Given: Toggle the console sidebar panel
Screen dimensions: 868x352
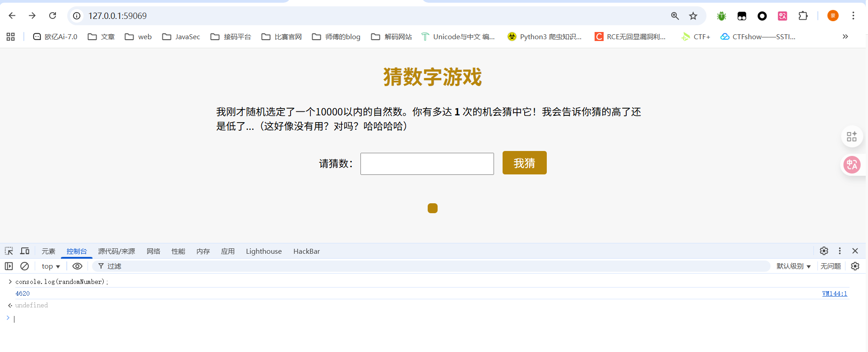Looking at the screenshot, I should pyautogui.click(x=9, y=266).
